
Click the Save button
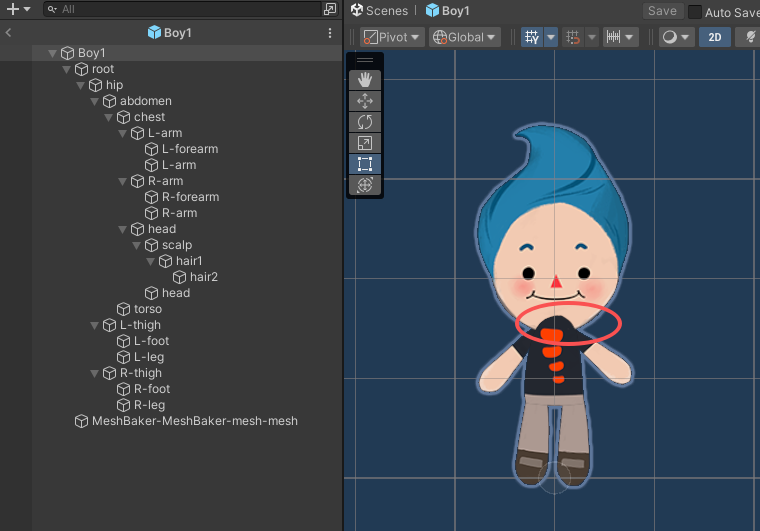point(662,11)
